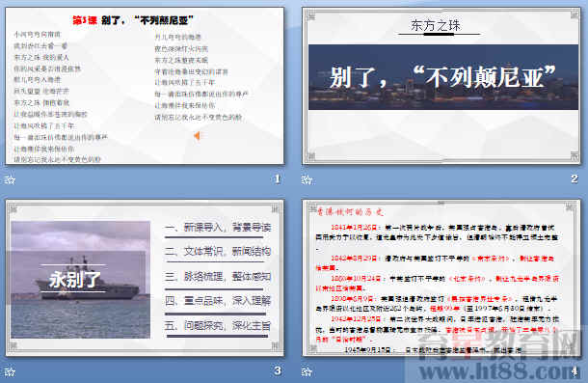Click the 别了，“不列颠尼亚” banner on slide 2
Screen dimensions: 588x383
coord(443,77)
